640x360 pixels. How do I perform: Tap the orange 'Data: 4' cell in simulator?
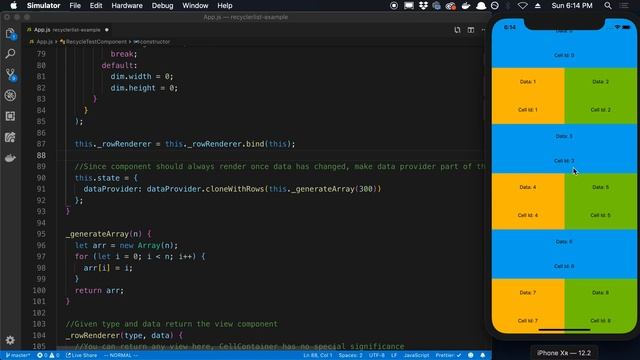[528, 201]
